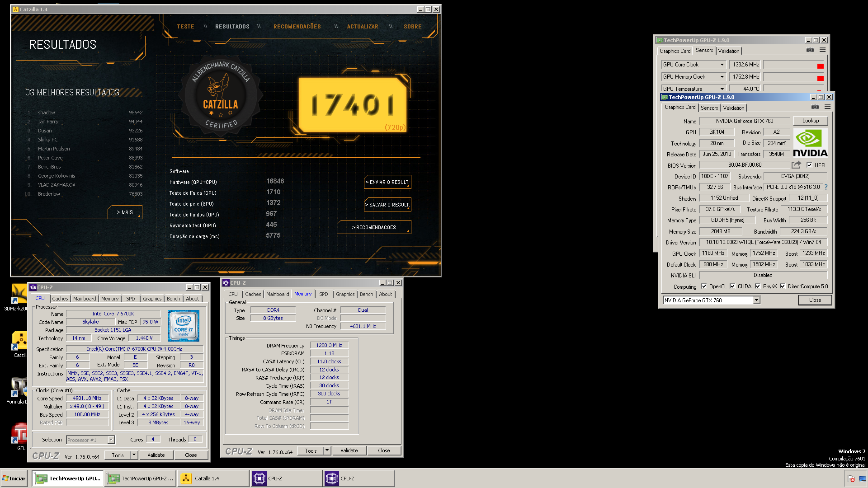Click Validate in left CPU-Z window

[x=156, y=455]
